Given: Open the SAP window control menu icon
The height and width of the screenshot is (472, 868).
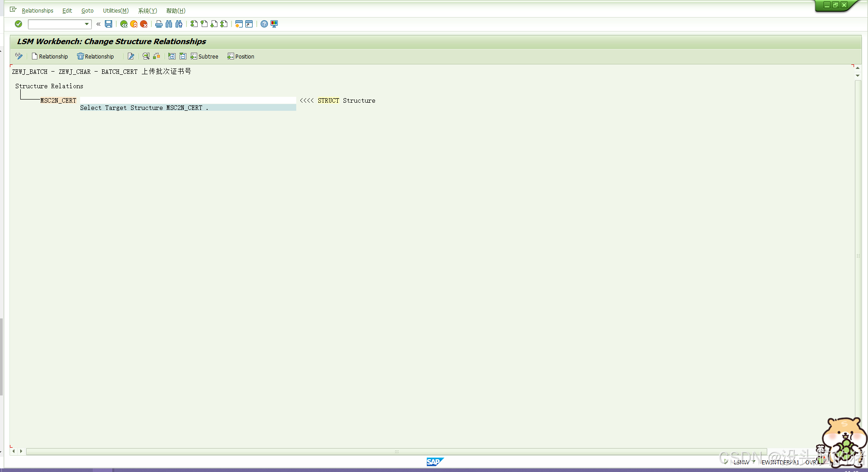Looking at the screenshot, I should 13,9.
